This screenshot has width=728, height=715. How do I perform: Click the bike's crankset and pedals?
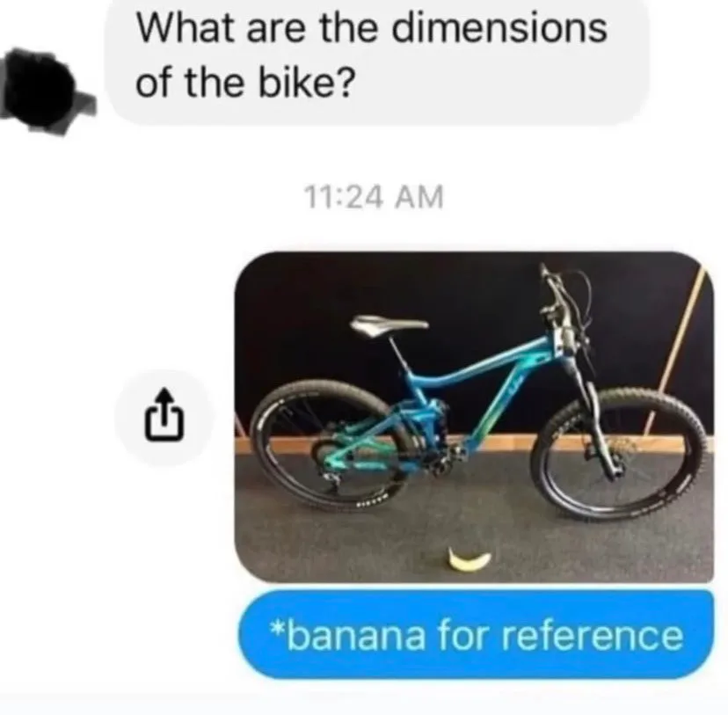tap(445, 460)
